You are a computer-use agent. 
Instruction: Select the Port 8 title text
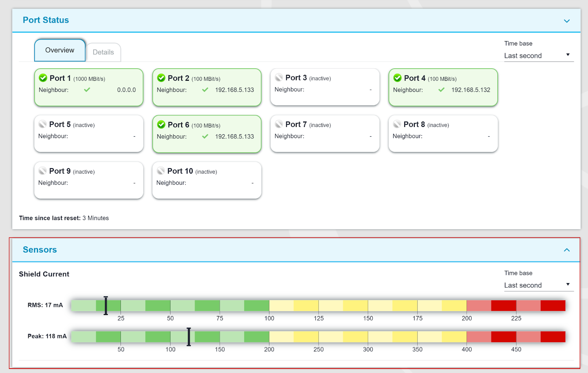pos(414,124)
